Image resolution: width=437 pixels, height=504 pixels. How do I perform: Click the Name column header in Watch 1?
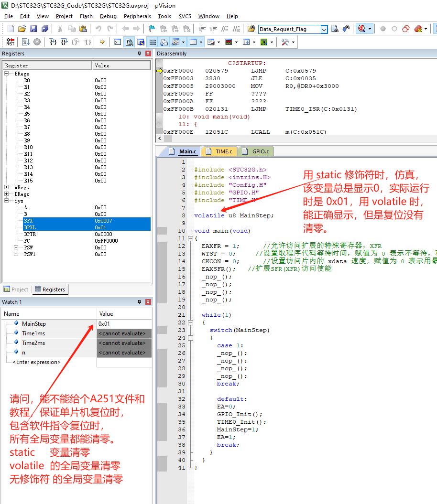tap(49, 314)
